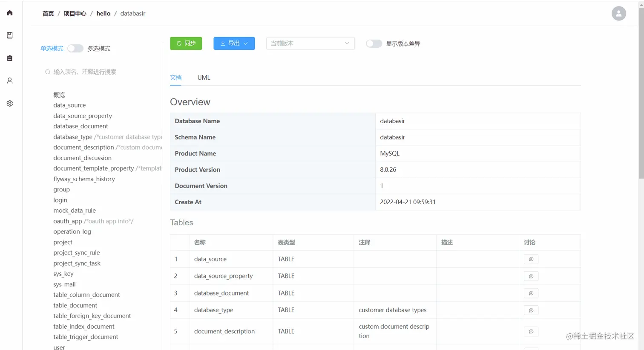Enable the 显示版本差异 switch
Viewport: 644px width, 350px height.
click(x=374, y=43)
